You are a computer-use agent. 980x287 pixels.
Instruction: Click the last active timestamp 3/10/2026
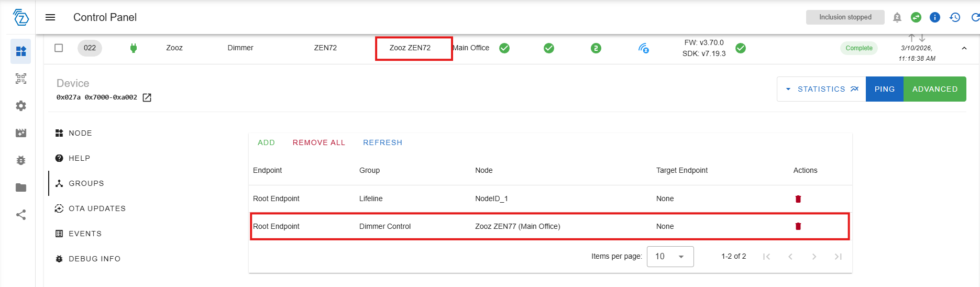click(917, 53)
